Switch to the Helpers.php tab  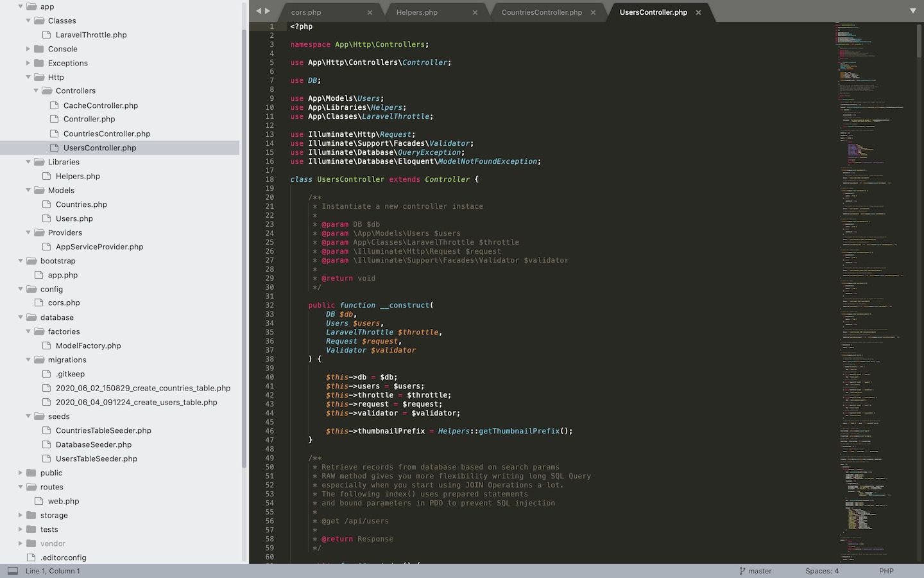pyautogui.click(x=416, y=12)
